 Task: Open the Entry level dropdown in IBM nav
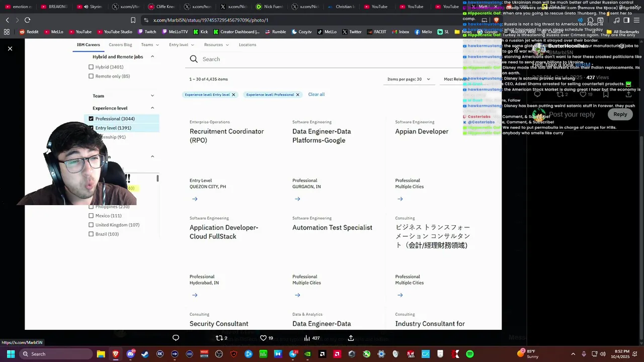click(x=181, y=45)
